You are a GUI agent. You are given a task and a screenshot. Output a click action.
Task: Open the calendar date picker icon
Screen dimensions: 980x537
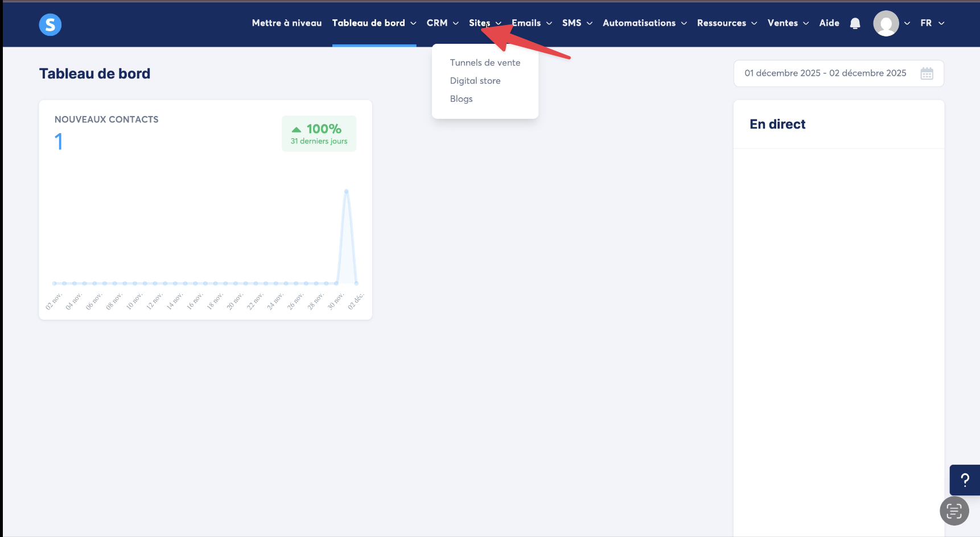[927, 73]
